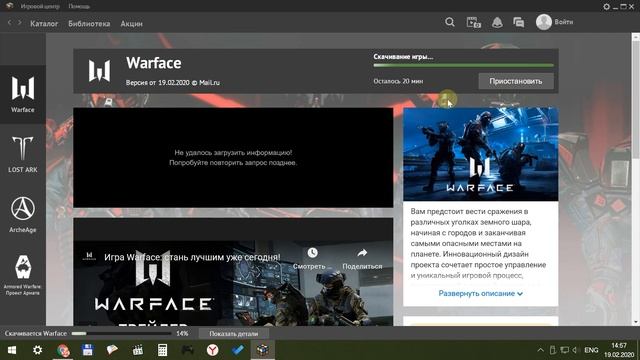
Task: Select LOST ARK in the games sidebar
Action: 23,154
